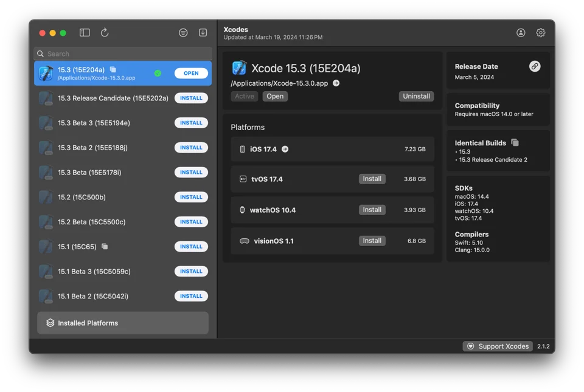584x392 pixels.
Task: Click 'Requires macOS 14.0 or later' text
Action: 494,114
